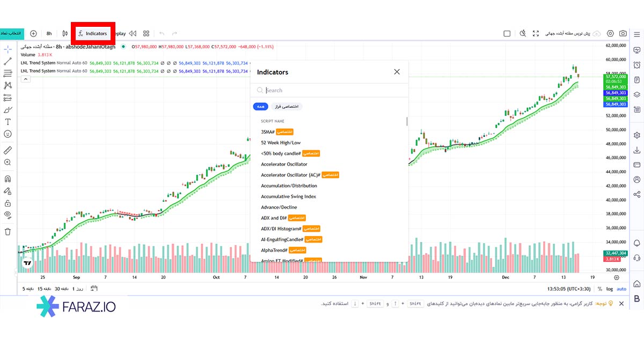The image size is (644, 338).
Task: Collapse the indicator legend chevron
Action: coord(26,79)
